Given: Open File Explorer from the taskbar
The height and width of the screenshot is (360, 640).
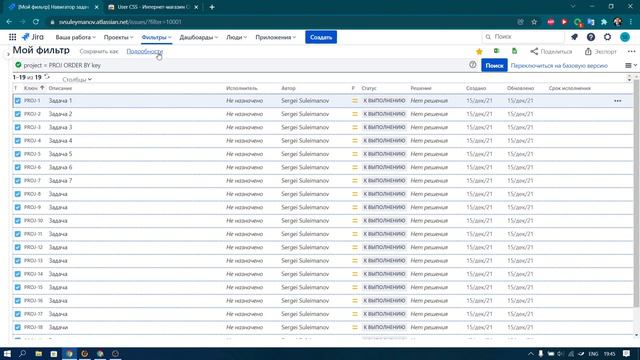Looking at the screenshot, I should tap(38, 353).
